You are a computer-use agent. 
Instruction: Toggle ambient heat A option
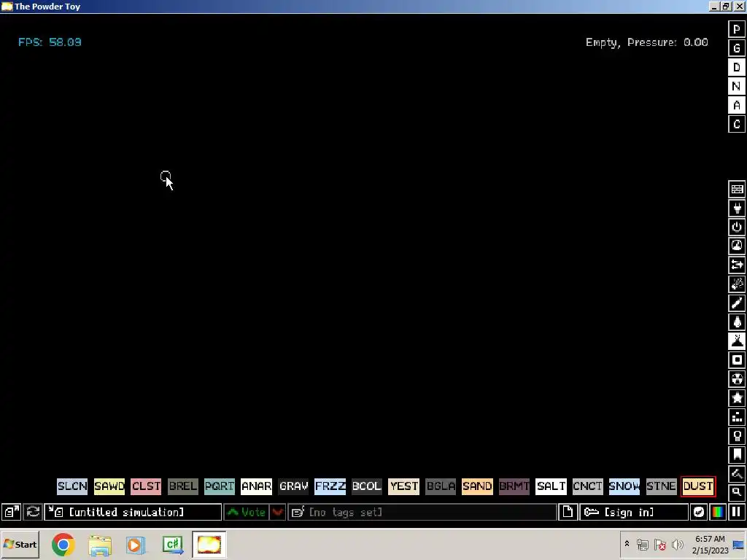[x=737, y=106]
